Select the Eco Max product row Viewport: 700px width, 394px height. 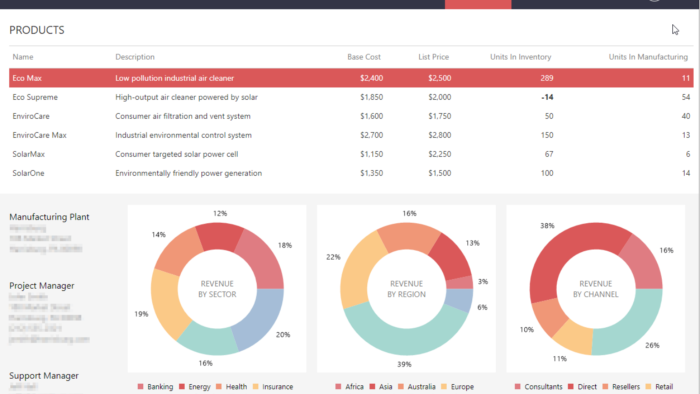coord(351,78)
